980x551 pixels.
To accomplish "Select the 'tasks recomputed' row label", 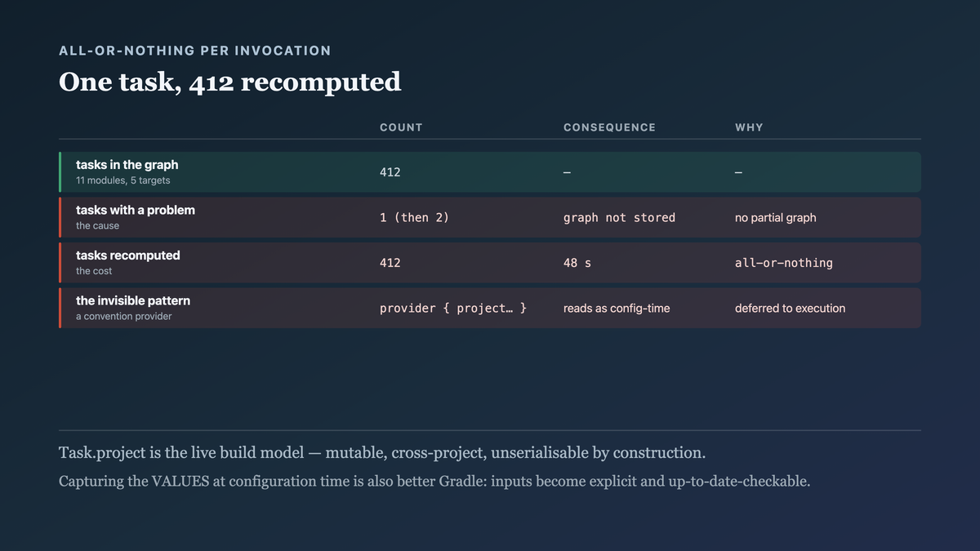I will (x=127, y=256).
